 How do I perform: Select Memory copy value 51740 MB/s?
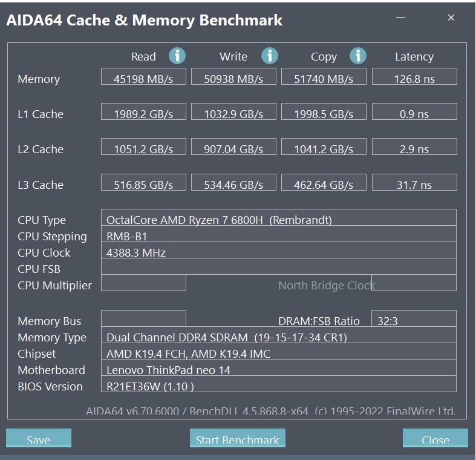pos(324,76)
